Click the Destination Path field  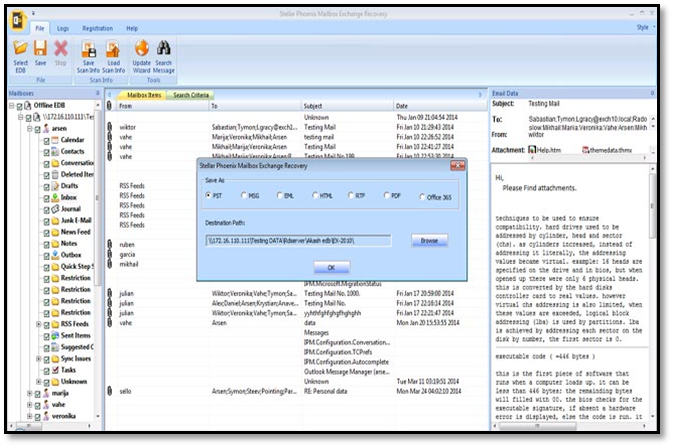click(298, 240)
